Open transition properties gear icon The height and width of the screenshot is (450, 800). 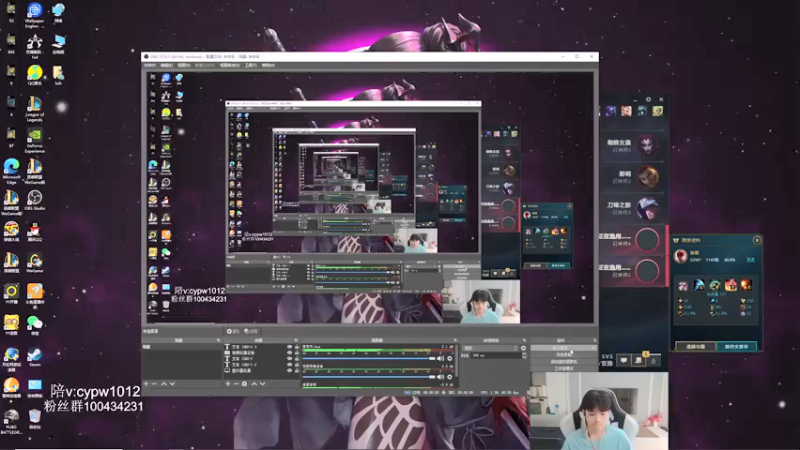pyautogui.click(x=523, y=348)
